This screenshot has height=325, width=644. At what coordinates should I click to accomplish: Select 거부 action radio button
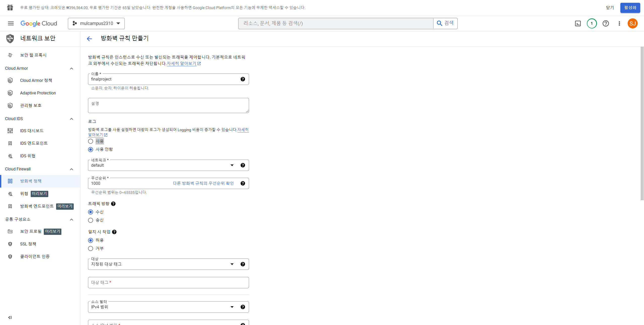pos(91,248)
